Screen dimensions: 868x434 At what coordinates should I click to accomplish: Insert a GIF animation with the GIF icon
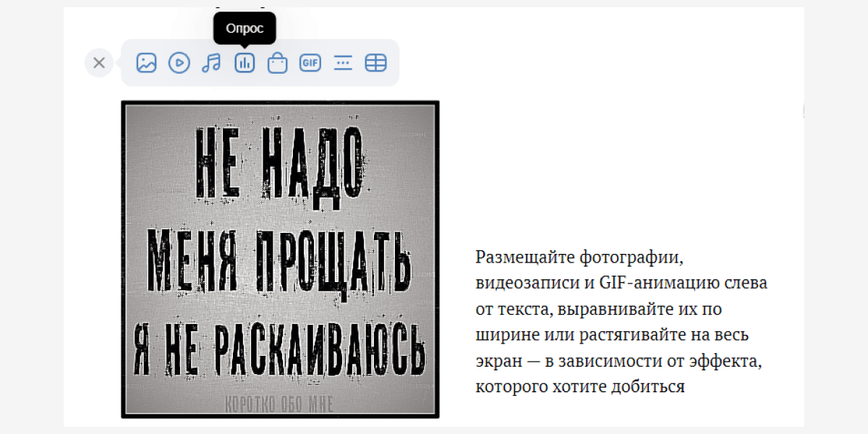tap(310, 63)
